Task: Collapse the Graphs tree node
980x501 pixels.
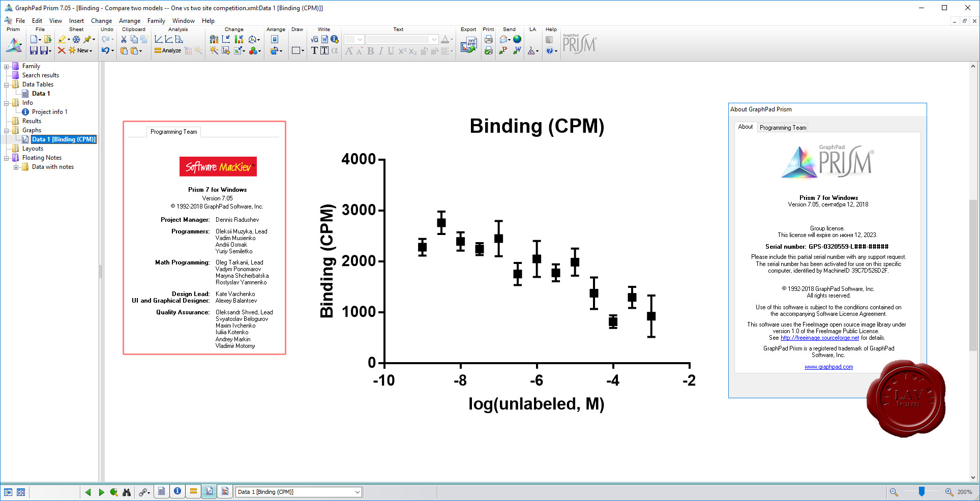Action: 7,130
